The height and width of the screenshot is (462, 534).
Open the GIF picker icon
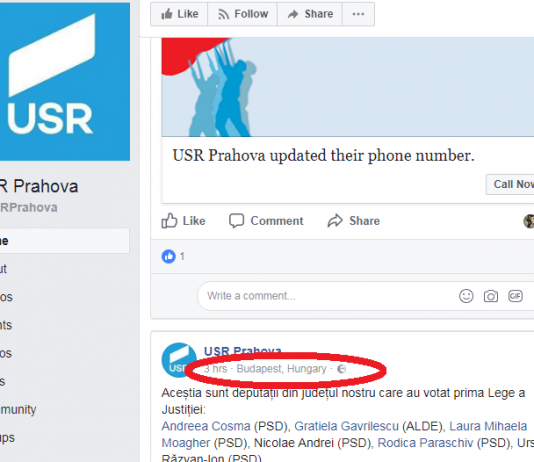click(515, 296)
